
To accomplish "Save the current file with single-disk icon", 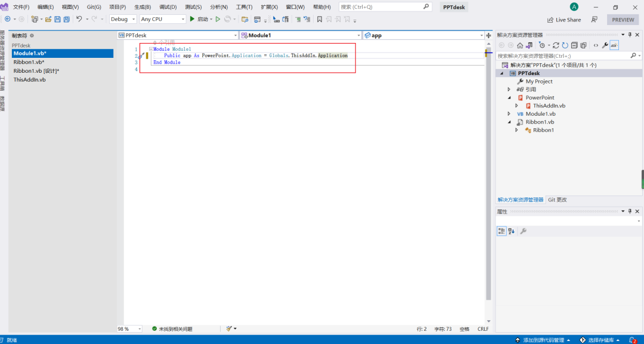I will (x=57, y=19).
